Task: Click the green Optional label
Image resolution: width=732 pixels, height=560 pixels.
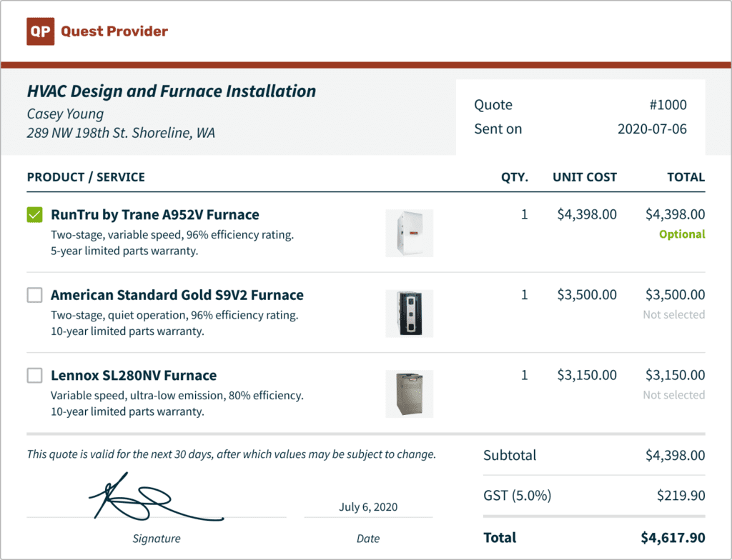Action: (x=682, y=234)
